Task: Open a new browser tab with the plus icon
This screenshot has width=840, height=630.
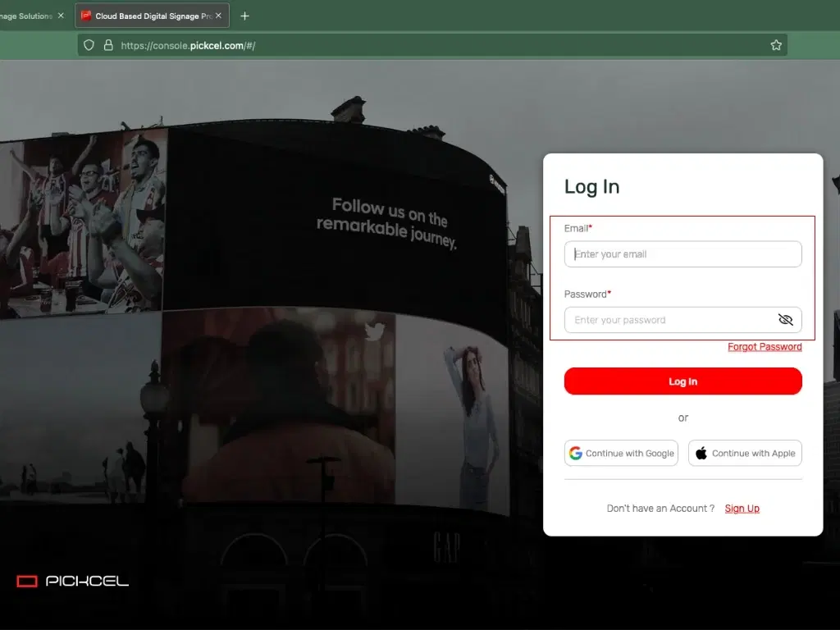Action: pos(244,15)
